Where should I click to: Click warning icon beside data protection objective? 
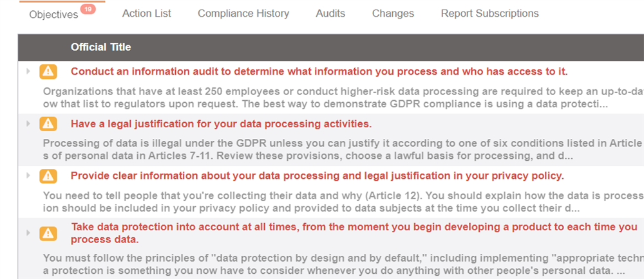click(x=48, y=233)
